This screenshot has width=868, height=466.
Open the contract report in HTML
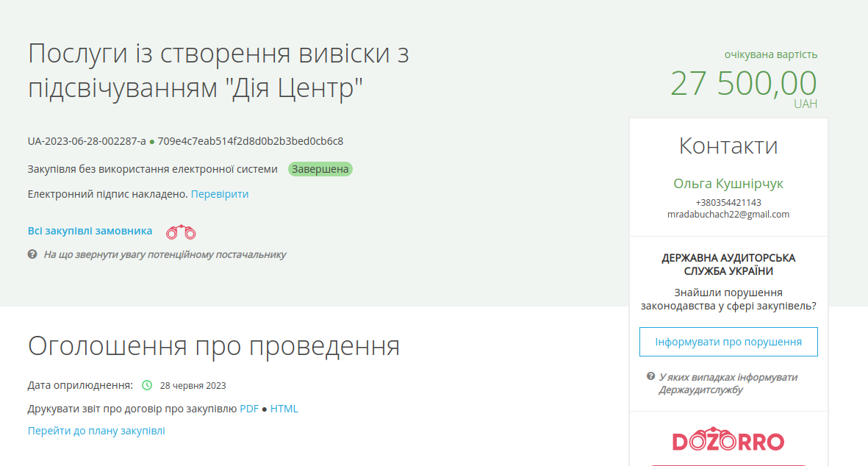(284, 409)
